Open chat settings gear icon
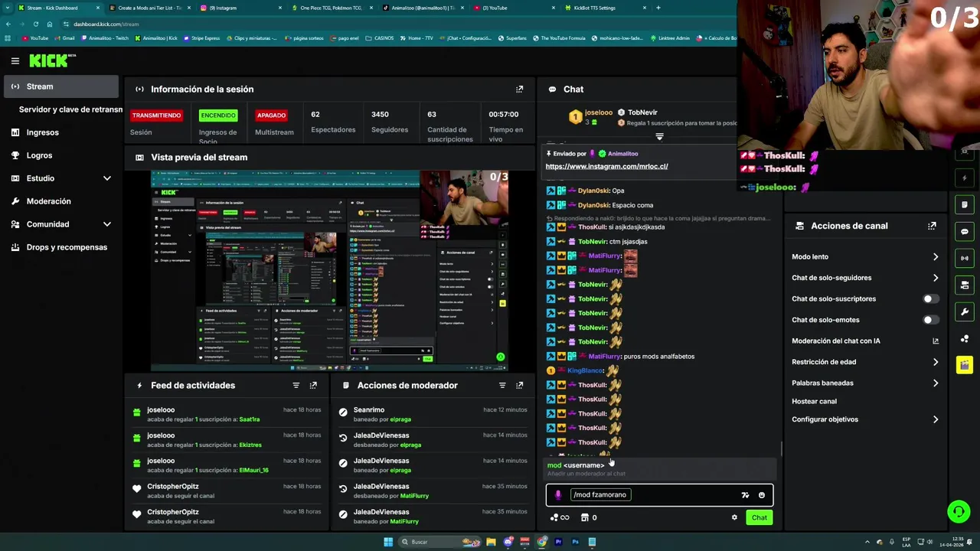The width and height of the screenshot is (980, 551). pyautogui.click(x=734, y=517)
